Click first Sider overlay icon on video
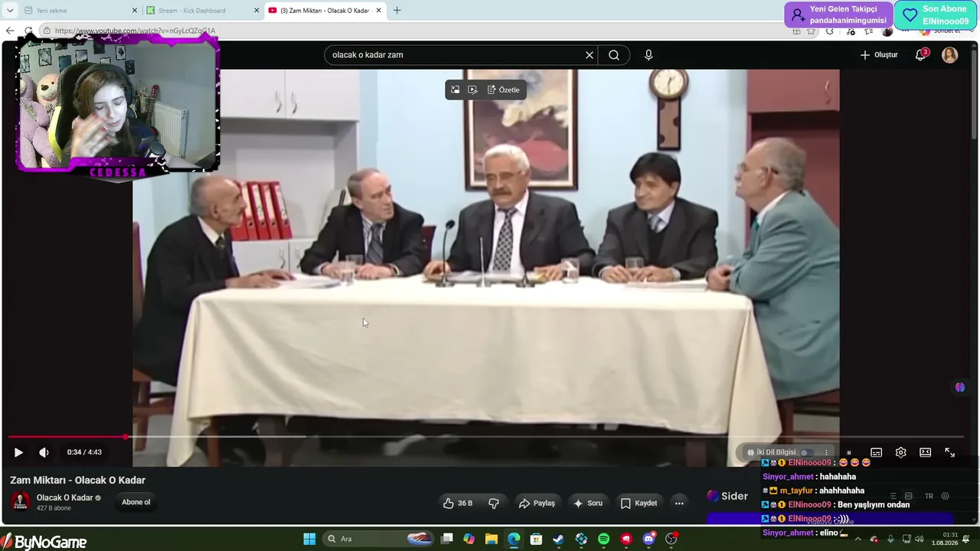Image resolution: width=980 pixels, height=551 pixels. (455, 90)
